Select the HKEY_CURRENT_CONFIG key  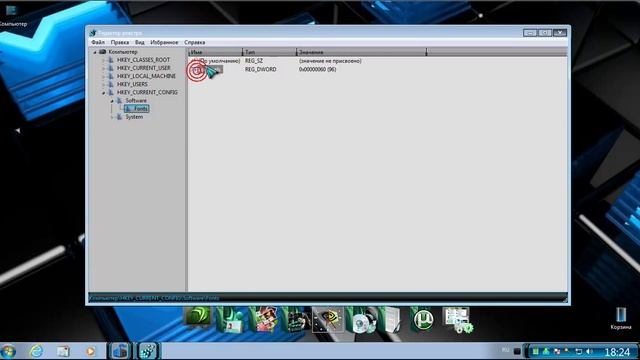point(147,93)
